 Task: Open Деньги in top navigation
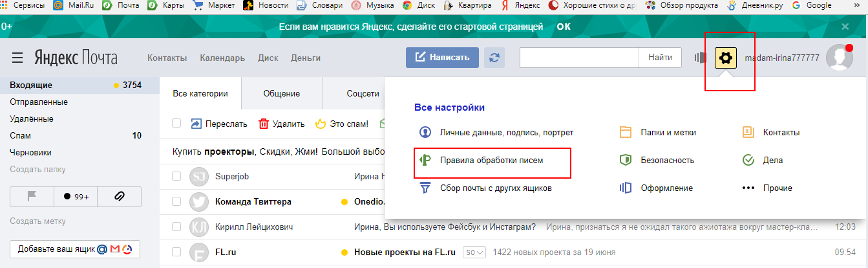tap(306, 58)
